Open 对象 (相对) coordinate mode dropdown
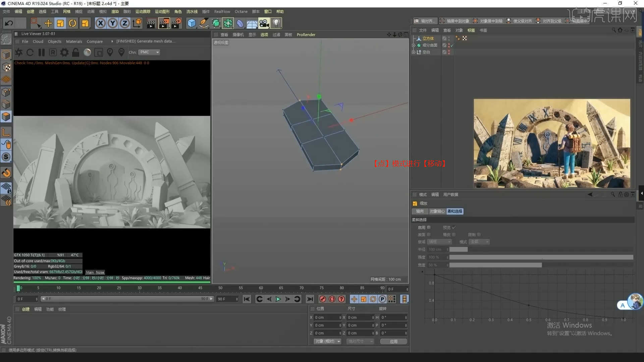This screenshot has width=644, height=362. pyautogui.click(x=327, y=341)
